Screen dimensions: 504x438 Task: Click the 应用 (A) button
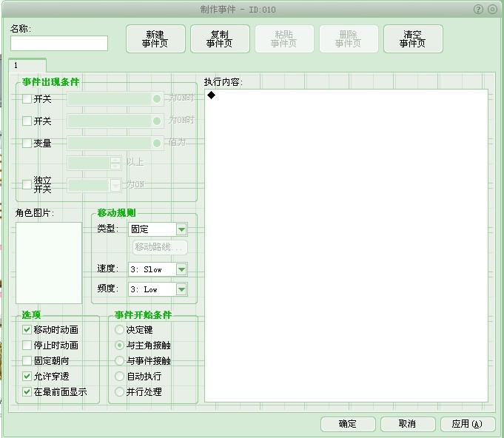click(468, 424)
